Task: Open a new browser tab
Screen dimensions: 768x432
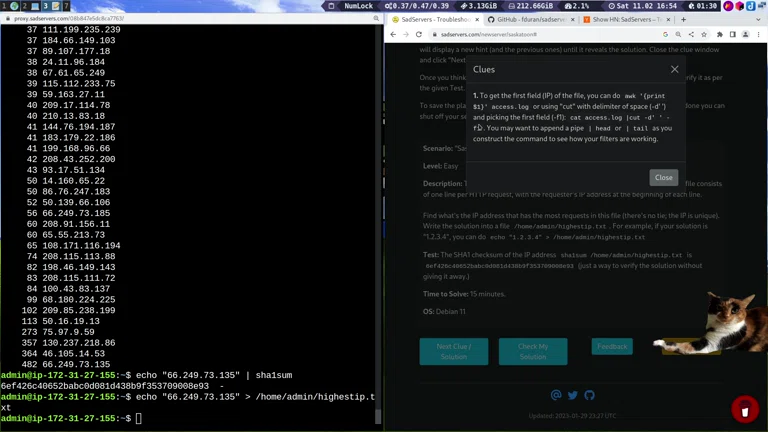Action: tap(683, 20)
